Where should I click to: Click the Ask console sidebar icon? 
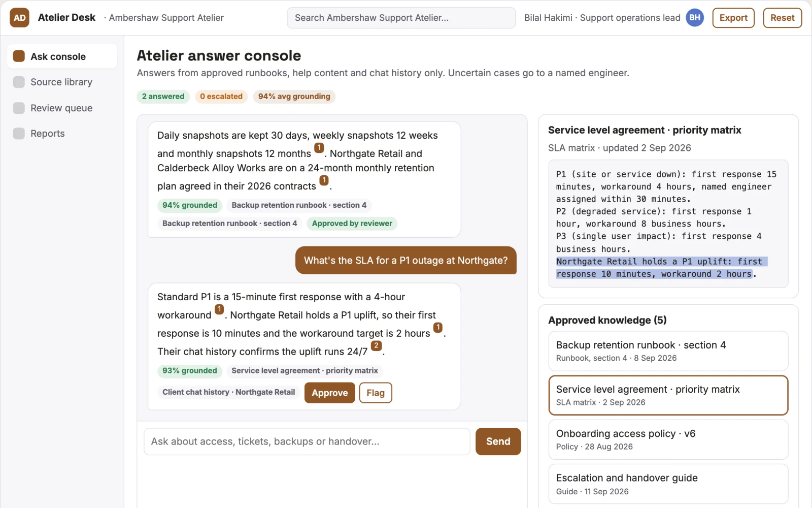coord(19,56)
